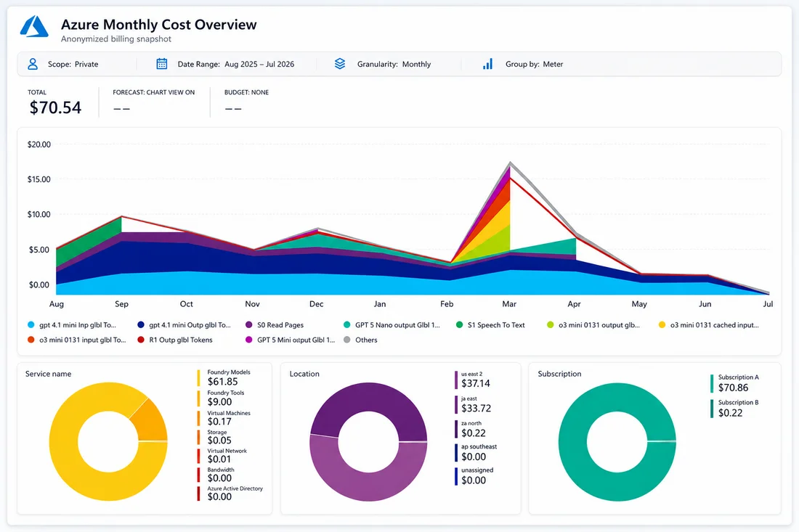Select ap southeast $0.00 entry

click(476, 453)
